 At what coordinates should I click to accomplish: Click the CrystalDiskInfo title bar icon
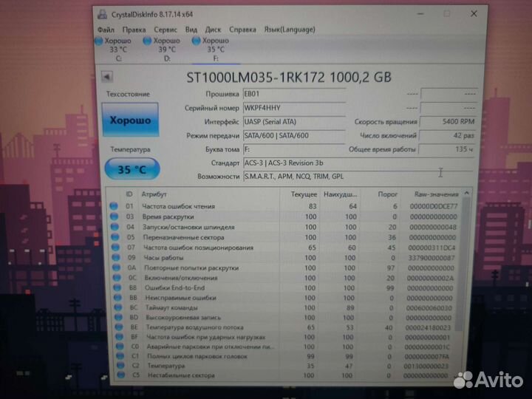[x=102, y=15]
